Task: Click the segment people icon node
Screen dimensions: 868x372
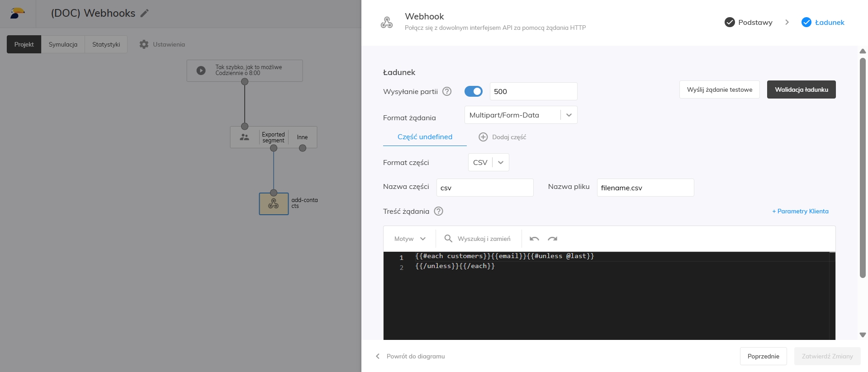Action: (244, 137)
